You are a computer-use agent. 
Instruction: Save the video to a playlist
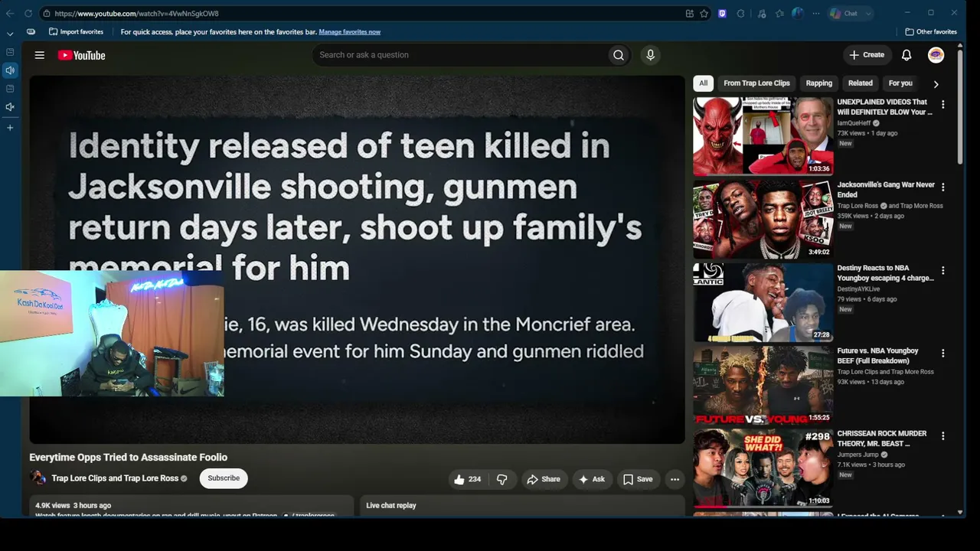coord(638,479)
